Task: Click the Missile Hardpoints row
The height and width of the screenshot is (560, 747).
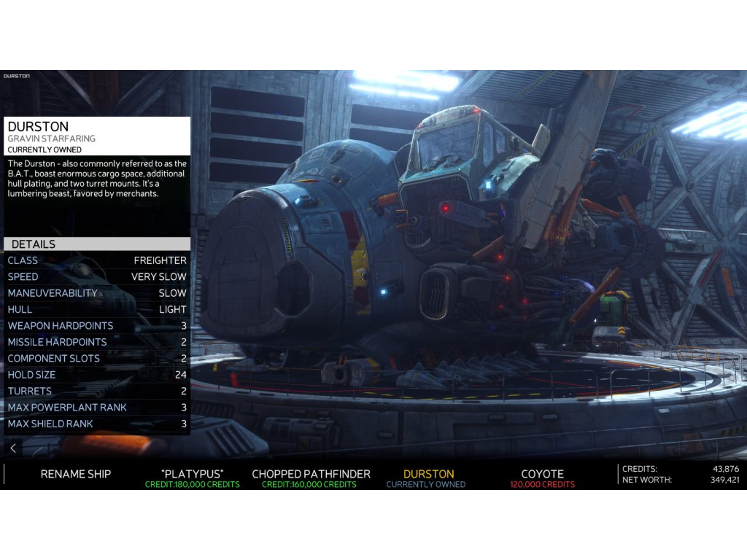Action: pyautogui.click(x=97, y=342)
